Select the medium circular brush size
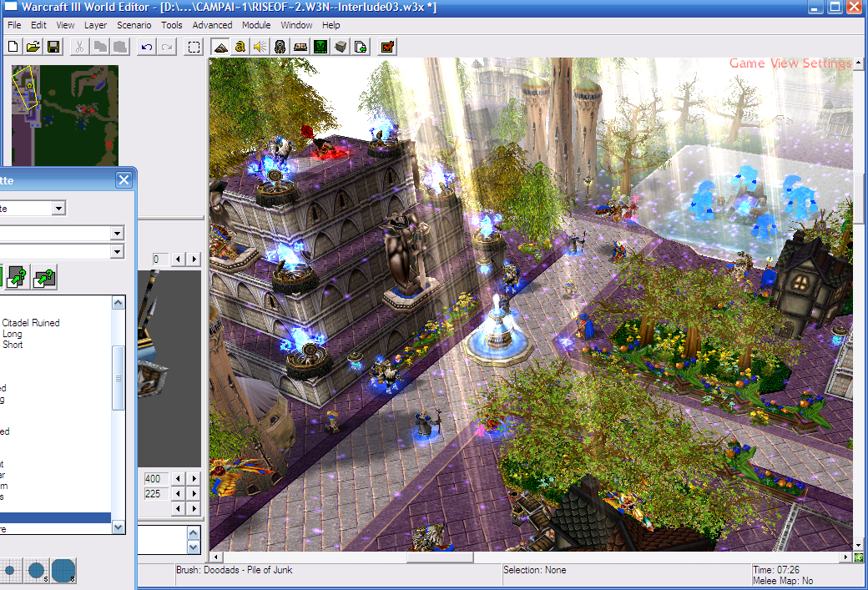The image size is (868, 590). (37, 570)
